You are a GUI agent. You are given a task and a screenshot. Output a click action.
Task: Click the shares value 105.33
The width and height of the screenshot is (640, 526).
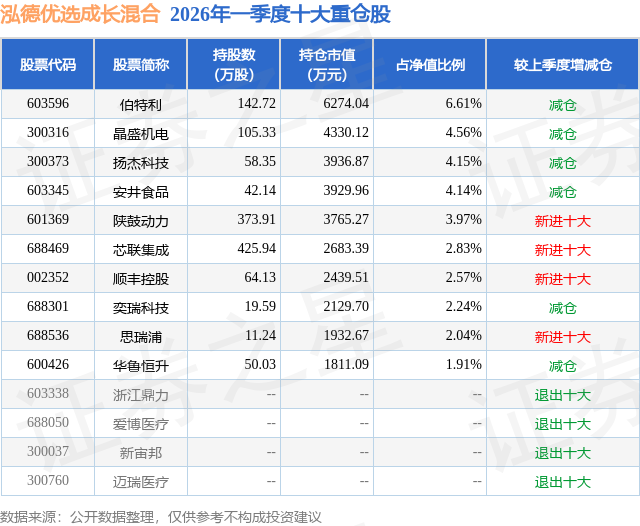click(257, 133)
